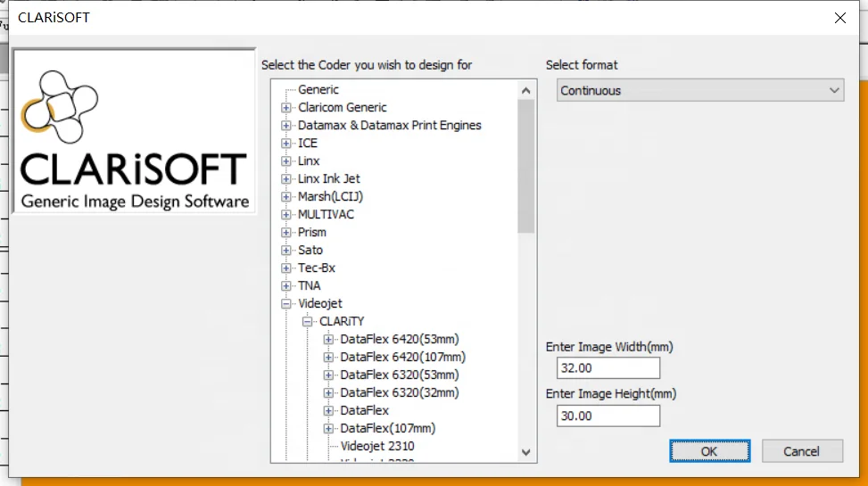Select the Generic coder entry

click(318, 90)
